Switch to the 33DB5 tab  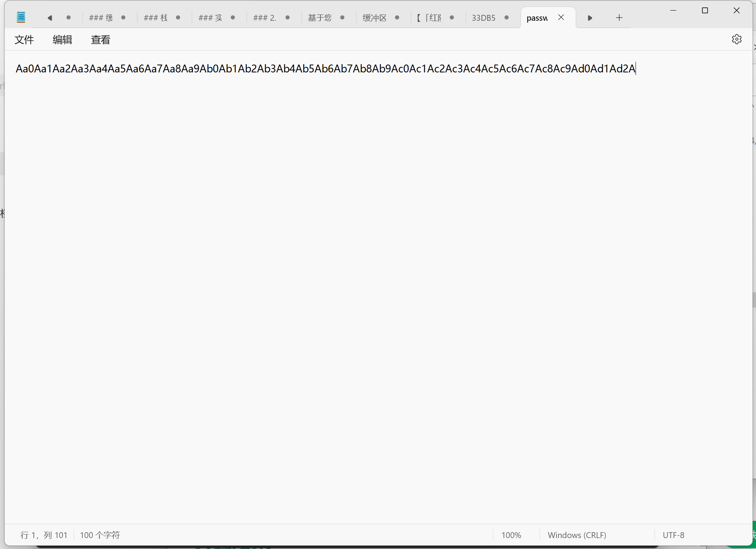point(483,18)
